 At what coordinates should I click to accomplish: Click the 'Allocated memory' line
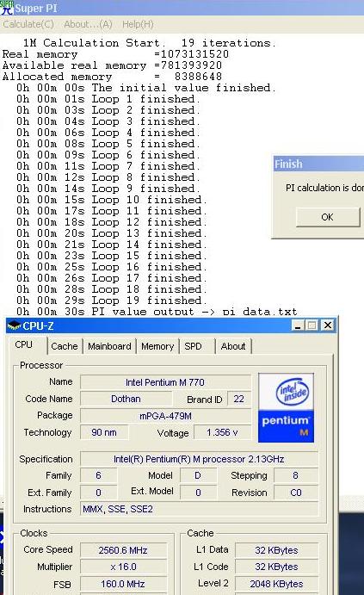point(112,77)
